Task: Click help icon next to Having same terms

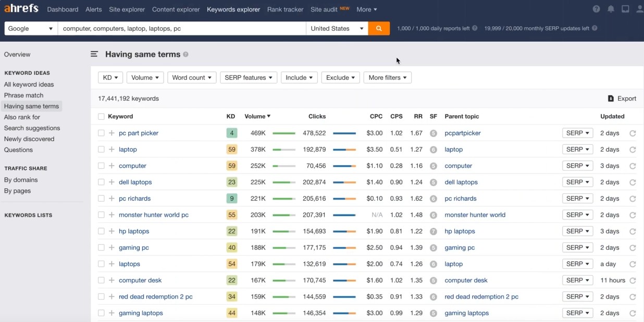Action: tap(186, 54)
